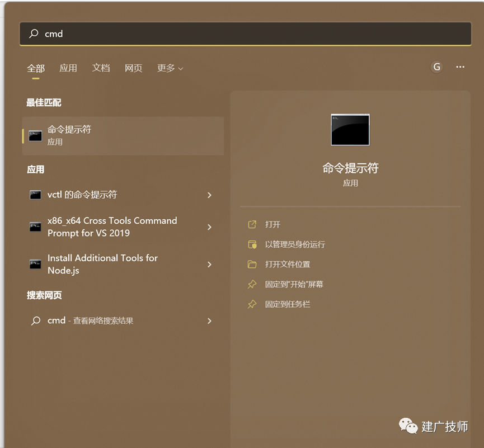Click the cmd search input field
This screenshot has width=484, height=448.
point(246,34)
